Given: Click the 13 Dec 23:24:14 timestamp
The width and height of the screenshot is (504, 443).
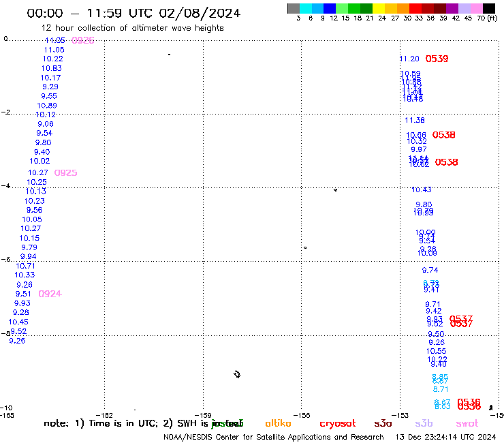Looking at the screenshot, I should [445, 438].
